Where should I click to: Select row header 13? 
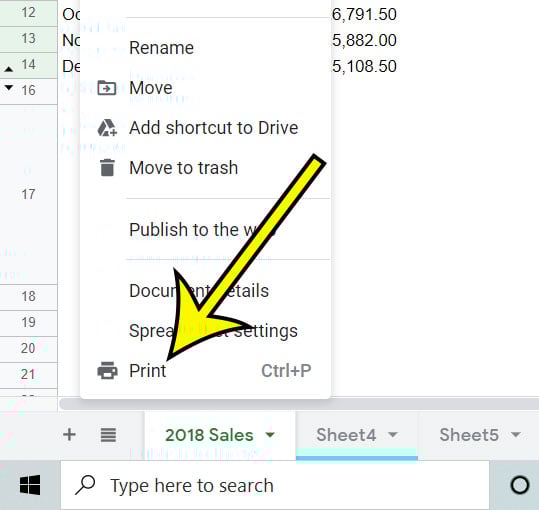(29, 39)
